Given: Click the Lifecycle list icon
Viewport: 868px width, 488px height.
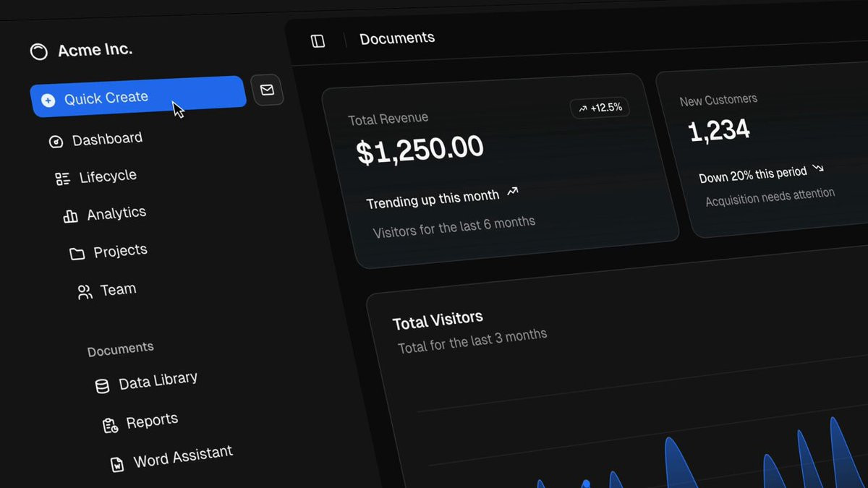Looking at the screenshot, I should click(x=63, y=179).
